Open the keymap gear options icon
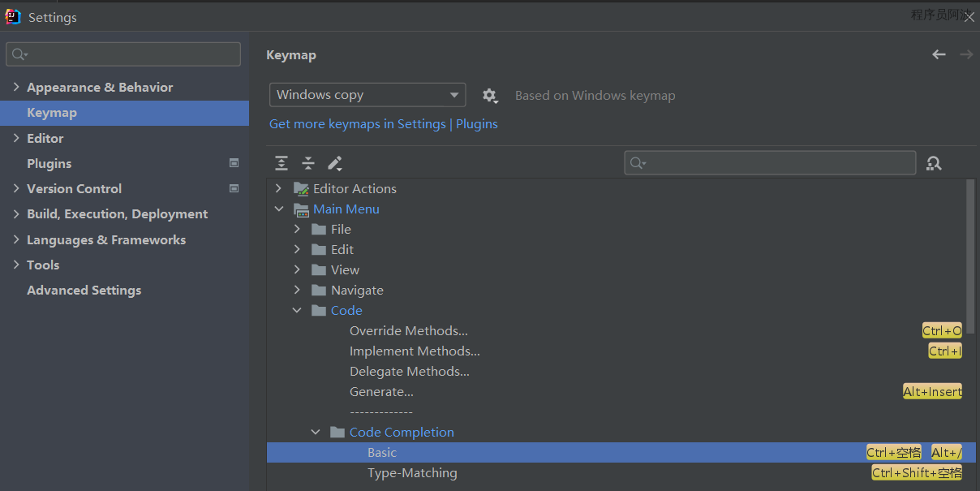Viewport: 980px width, 491px height. (x=489, y=96)
